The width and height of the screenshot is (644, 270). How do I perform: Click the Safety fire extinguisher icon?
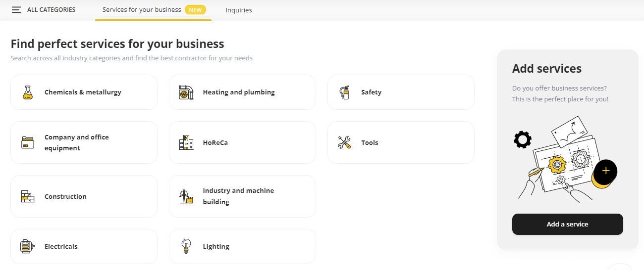coord(344,92)
